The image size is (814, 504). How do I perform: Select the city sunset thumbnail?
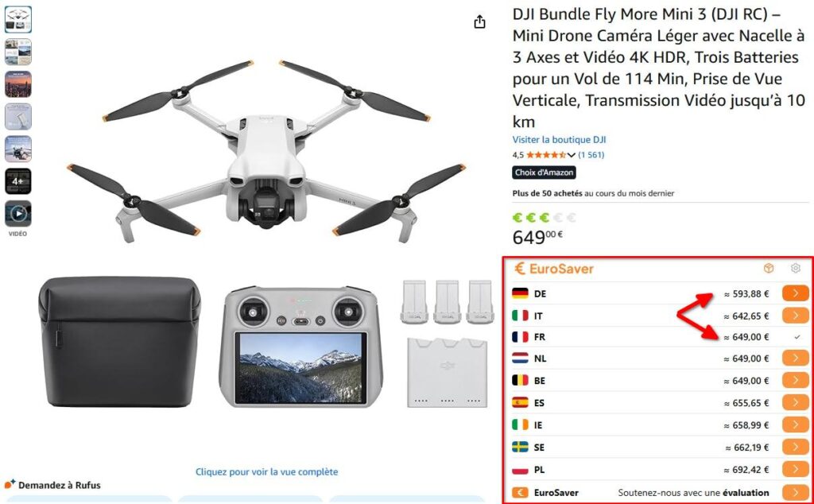point(18,84)
